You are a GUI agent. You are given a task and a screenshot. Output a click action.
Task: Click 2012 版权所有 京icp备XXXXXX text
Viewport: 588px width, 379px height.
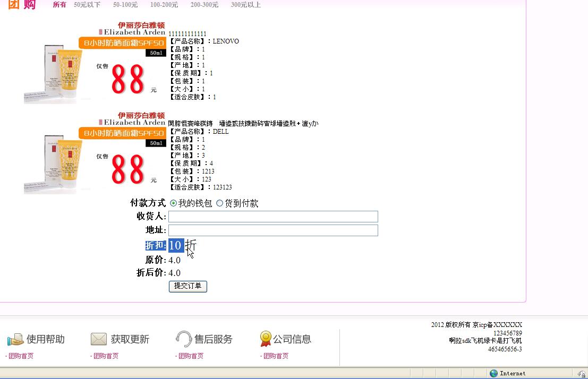pyautogui.click(x=476, y=325)
